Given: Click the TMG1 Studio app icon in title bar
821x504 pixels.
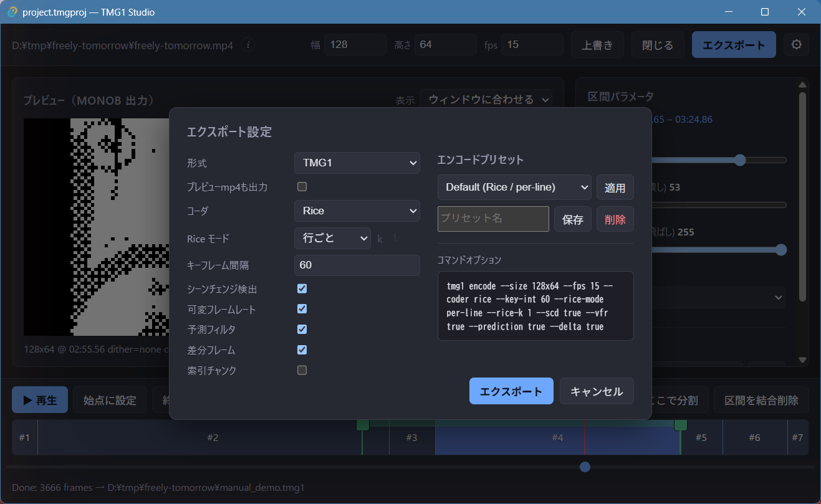Looking at the screenshot, I should point(12,12).
